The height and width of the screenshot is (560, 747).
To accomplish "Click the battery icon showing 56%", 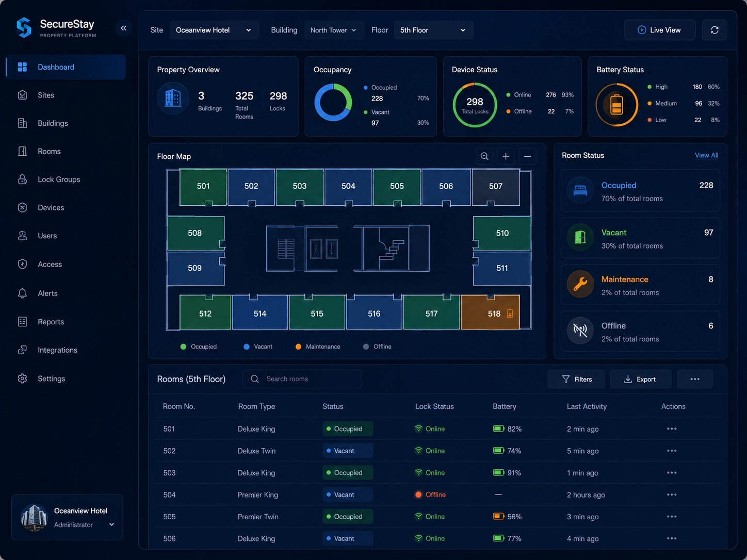I will (x=498, y=517).
